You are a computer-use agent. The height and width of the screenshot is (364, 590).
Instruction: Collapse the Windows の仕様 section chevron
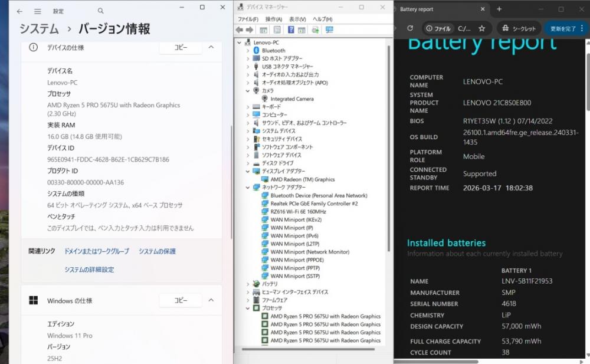coord(211,300)
